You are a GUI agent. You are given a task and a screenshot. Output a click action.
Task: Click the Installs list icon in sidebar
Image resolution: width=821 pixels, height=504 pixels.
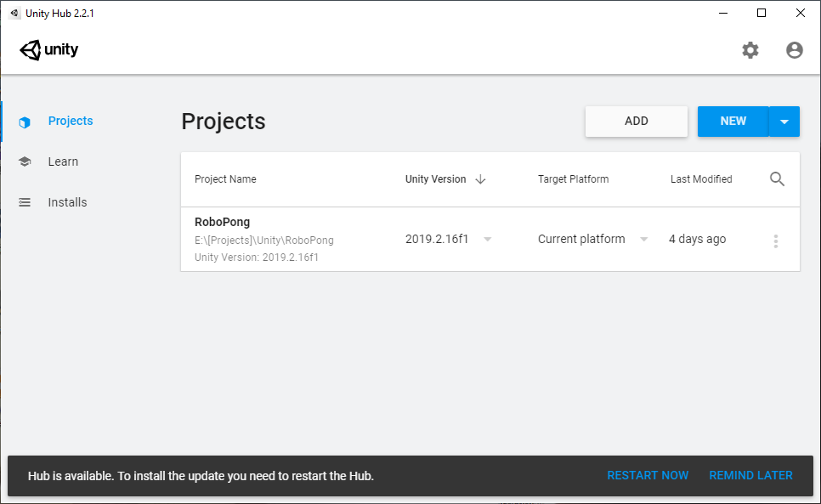pos(25,202)
